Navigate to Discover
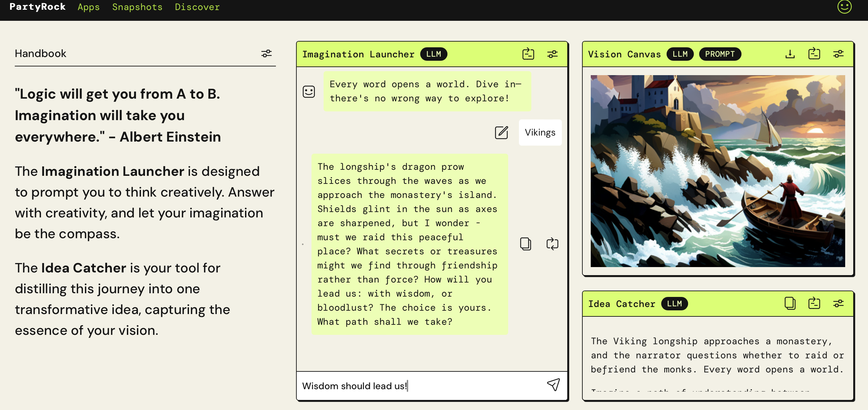868x410 pixels. (x=197, y=7)
